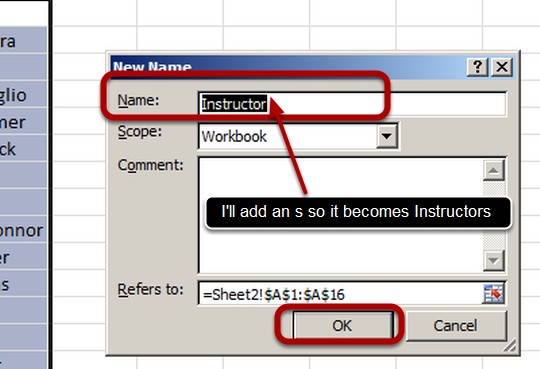Screen dimensions: 540x369
Task: Open the Scope dropdown arrow
Action: point(387,136)
